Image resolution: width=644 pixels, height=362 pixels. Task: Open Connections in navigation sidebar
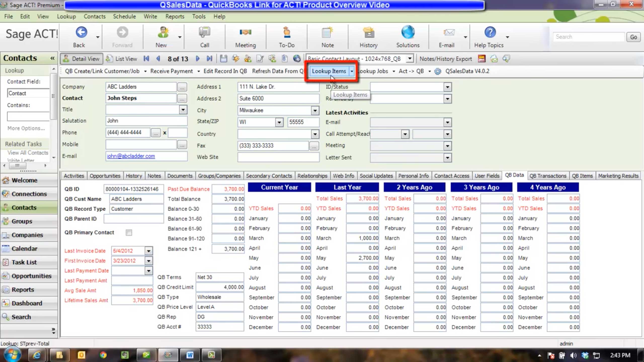(29, 194)
